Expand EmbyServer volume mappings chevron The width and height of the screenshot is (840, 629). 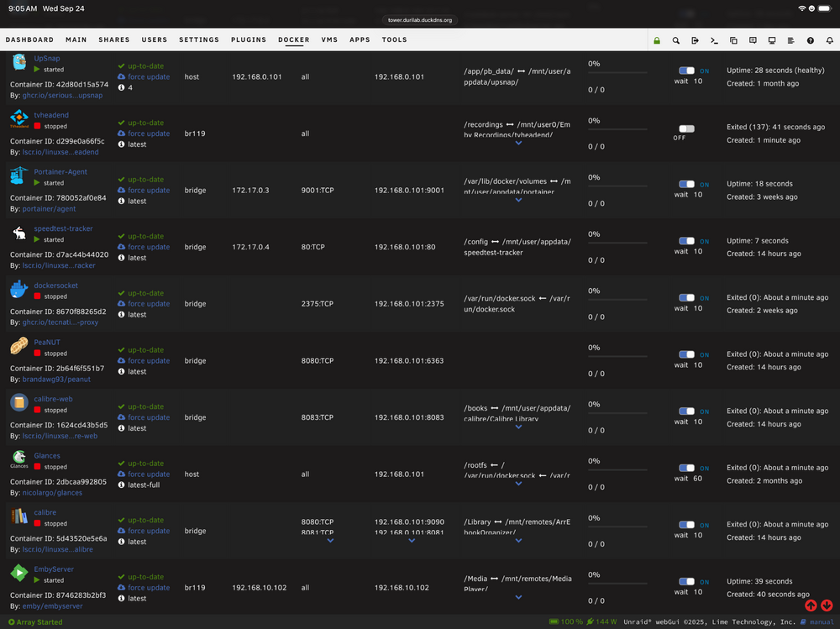pos(518,597)
